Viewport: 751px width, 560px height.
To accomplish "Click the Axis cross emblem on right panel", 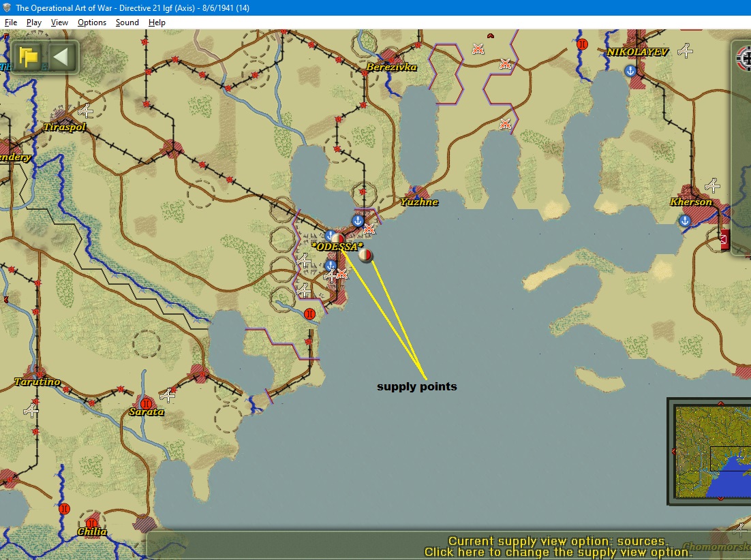I will (x=744, y=59).
